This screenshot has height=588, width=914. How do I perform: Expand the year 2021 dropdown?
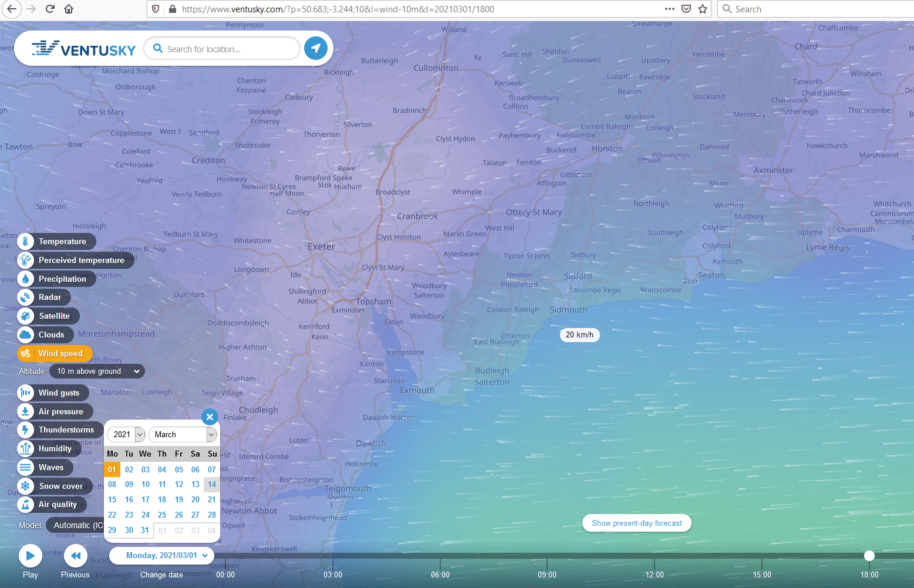click(126, 434)
